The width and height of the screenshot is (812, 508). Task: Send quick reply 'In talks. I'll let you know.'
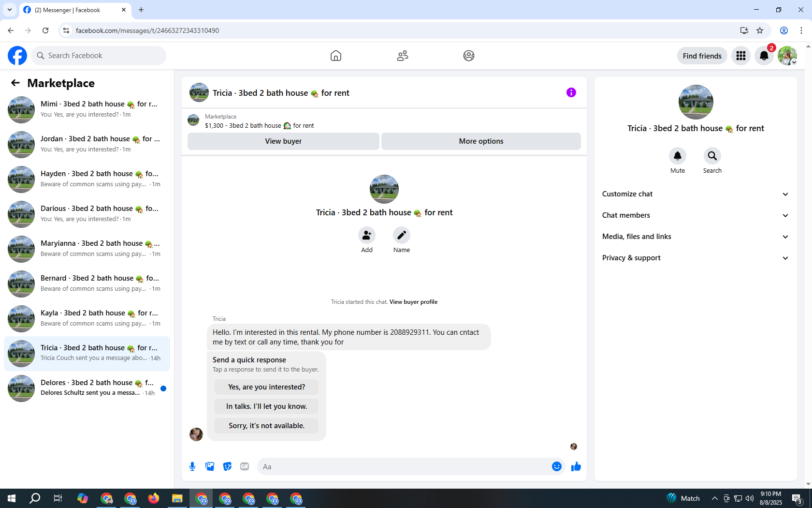tap(266, 406)
